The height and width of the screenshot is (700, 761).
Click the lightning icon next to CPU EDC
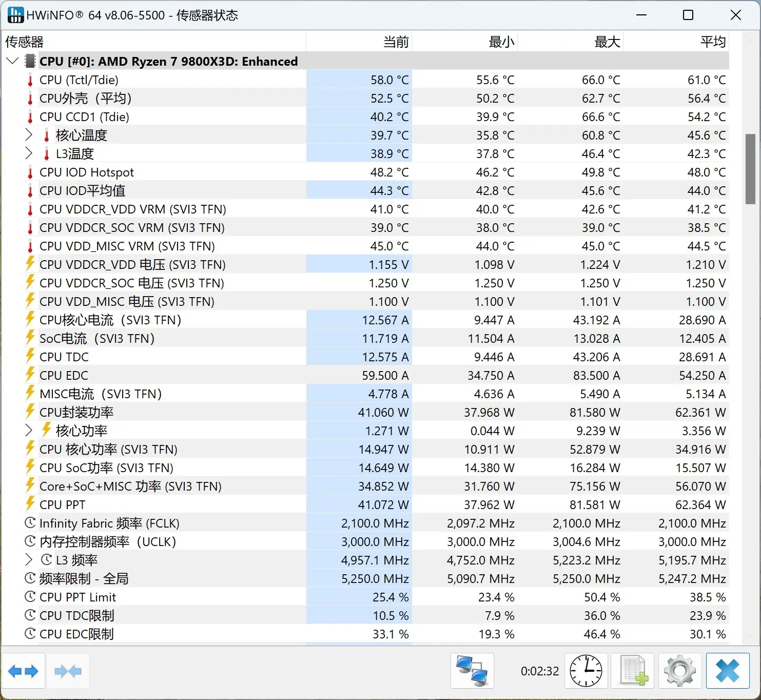click(29, 375)
